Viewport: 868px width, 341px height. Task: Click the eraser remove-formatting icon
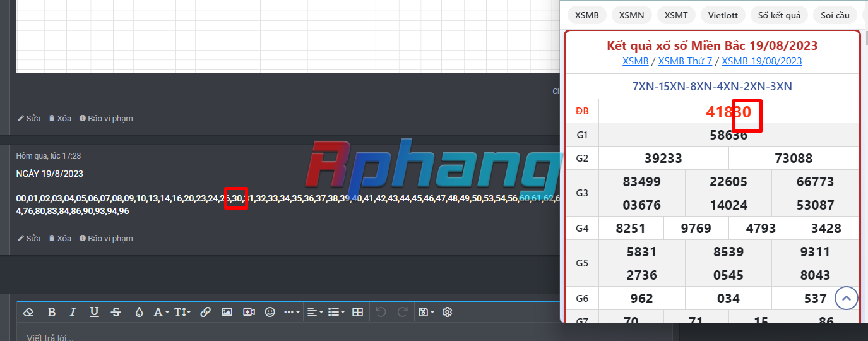[28, 312]
